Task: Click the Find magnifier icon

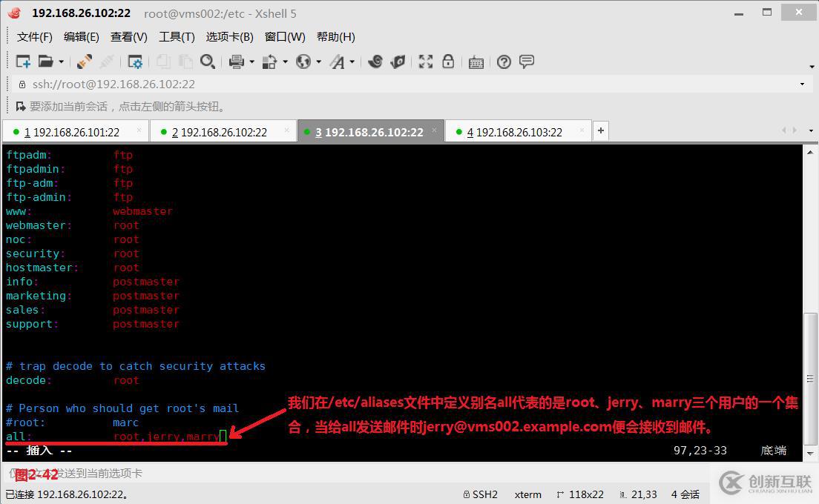Action: coord(208,62)
